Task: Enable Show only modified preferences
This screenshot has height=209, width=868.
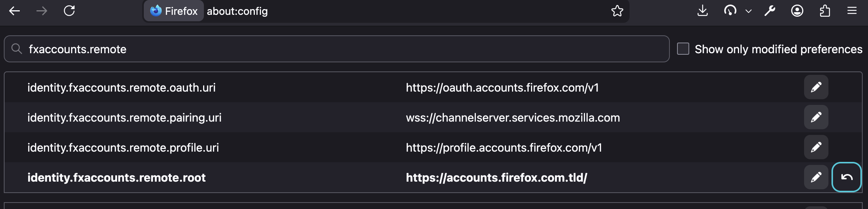Action: click(683, 49)
